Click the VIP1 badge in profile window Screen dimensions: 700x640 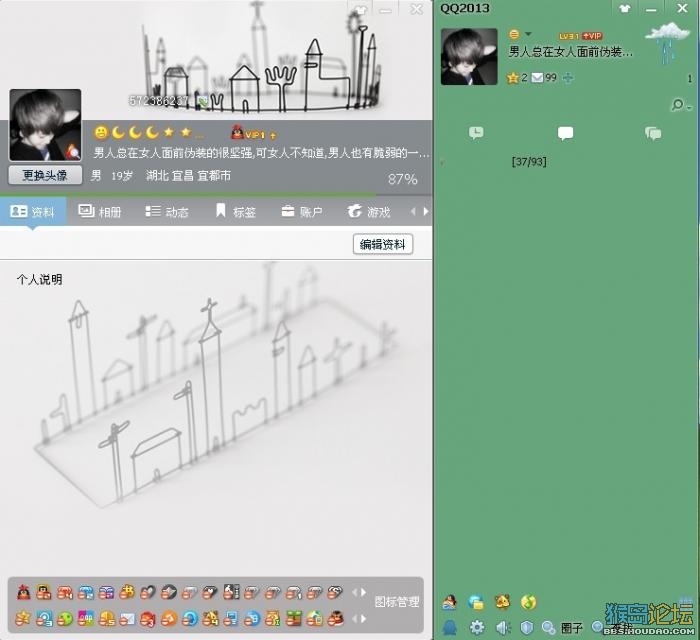[253, 133]
